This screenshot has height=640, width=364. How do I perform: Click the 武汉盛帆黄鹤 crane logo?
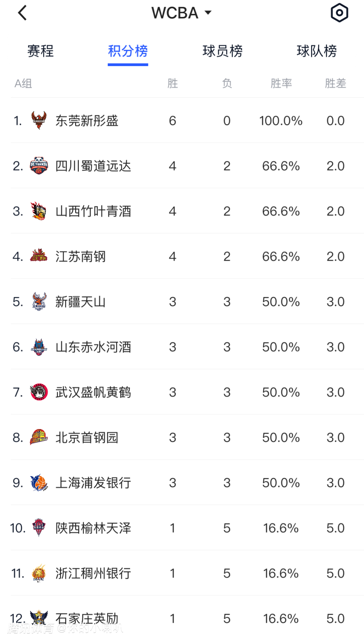point(39,392)
